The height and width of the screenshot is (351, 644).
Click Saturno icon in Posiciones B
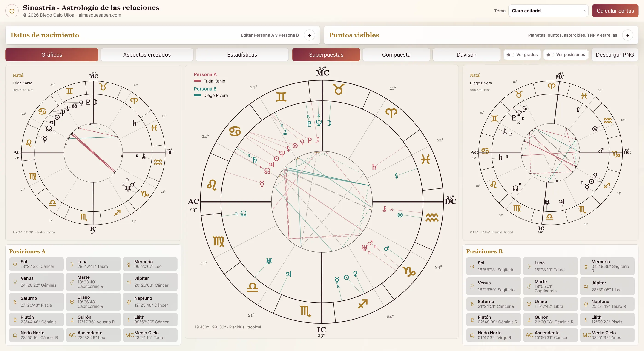(472, 304)
